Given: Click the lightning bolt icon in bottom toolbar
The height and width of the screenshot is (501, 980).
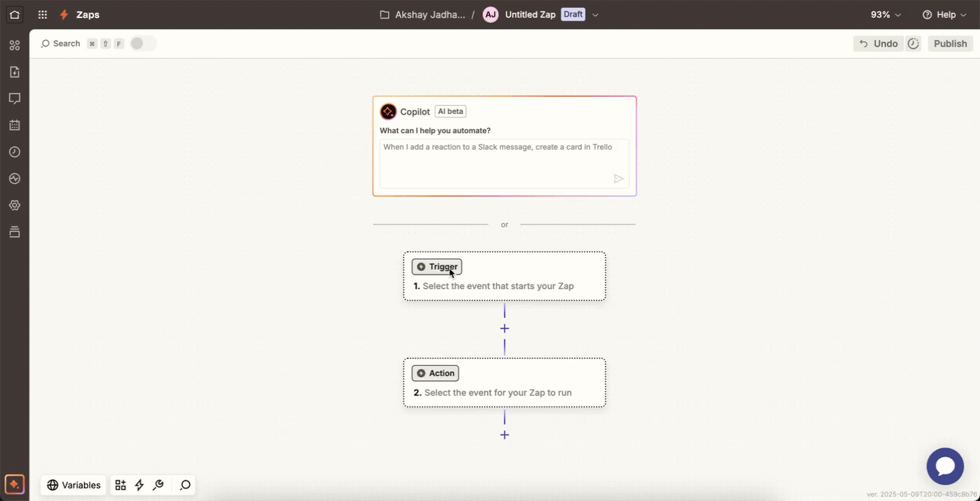Looking at the screenshot, I should point(139,485).
